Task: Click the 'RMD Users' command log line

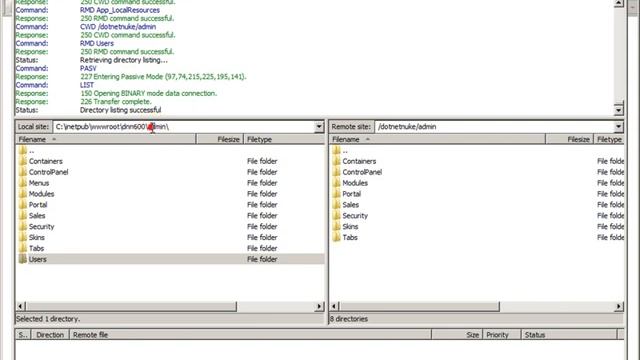Action: pyautogui.click(x=97, y=43)
